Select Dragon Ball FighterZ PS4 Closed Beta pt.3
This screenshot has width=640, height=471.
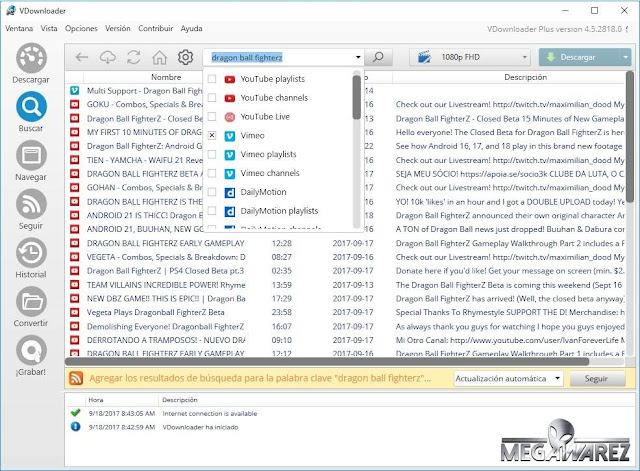click(345, 271)
